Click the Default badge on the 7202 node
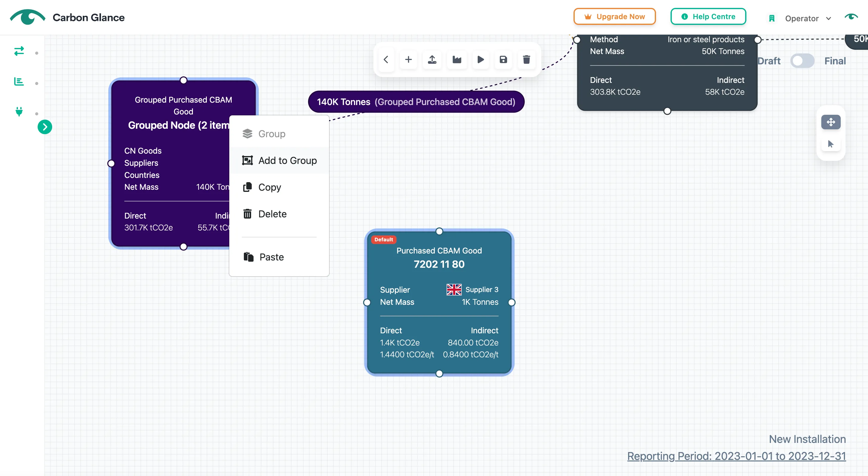 click(383, 240)
